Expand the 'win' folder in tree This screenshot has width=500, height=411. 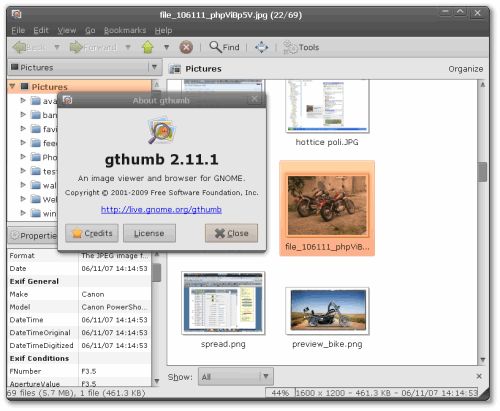(x=23, y=213)
